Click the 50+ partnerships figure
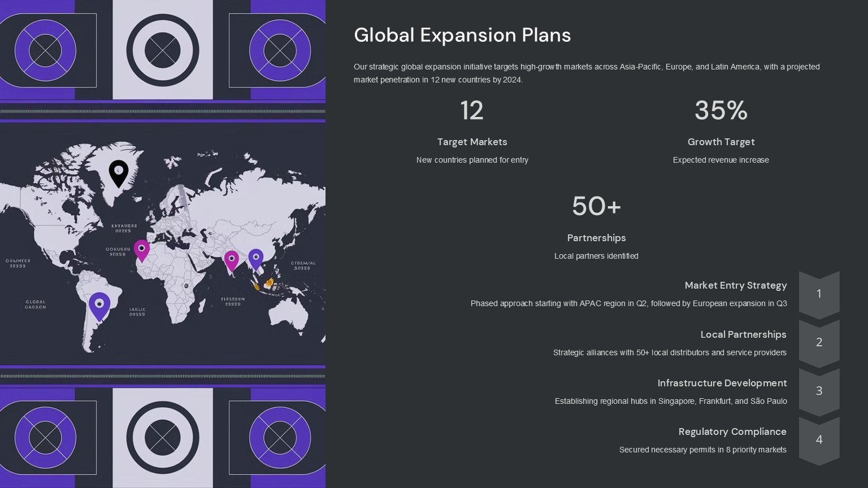868x488 pixels. point(596,206)
